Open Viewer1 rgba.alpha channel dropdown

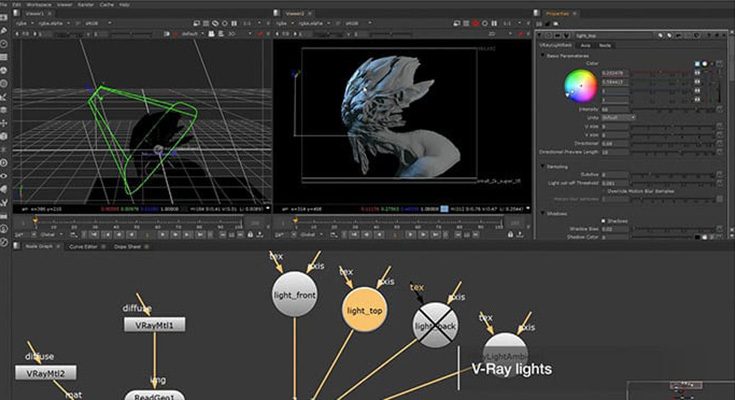coord(56,23)
